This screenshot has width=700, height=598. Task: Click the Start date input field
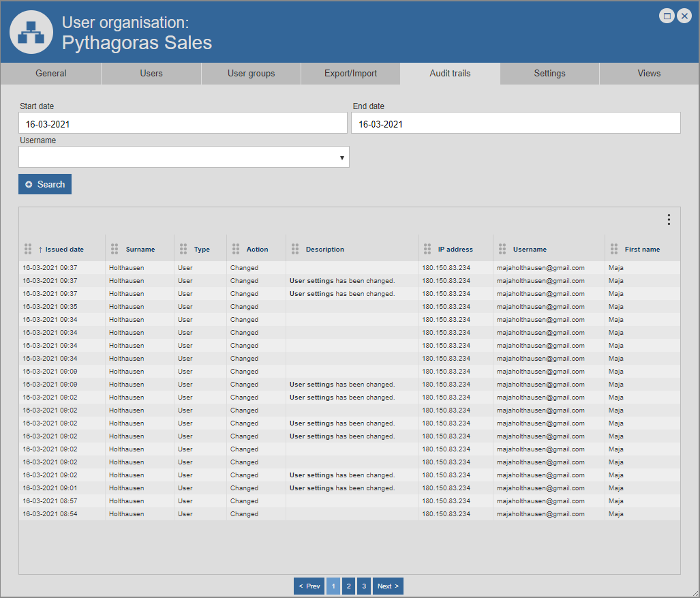click(183, 123)
